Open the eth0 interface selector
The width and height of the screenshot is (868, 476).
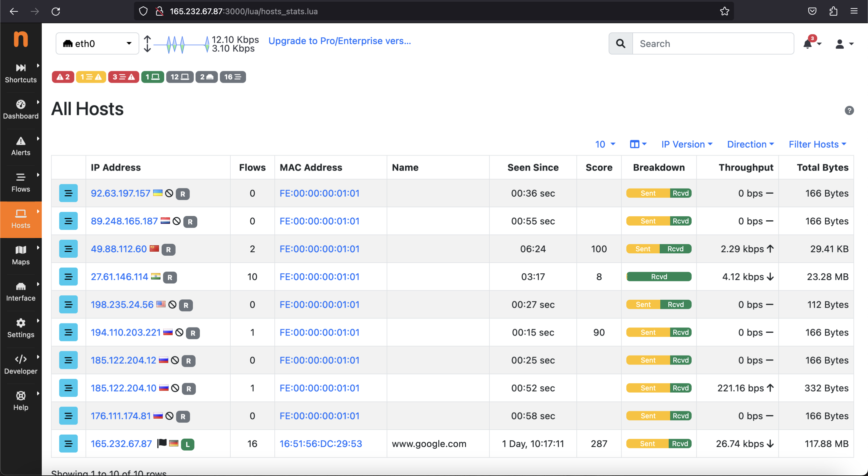pos(97,43)
